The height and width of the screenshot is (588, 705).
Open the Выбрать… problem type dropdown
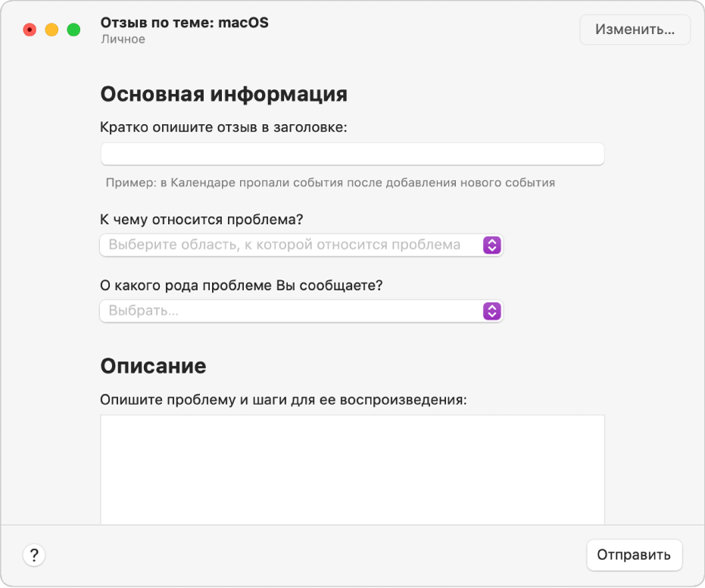tap(301, 311)
